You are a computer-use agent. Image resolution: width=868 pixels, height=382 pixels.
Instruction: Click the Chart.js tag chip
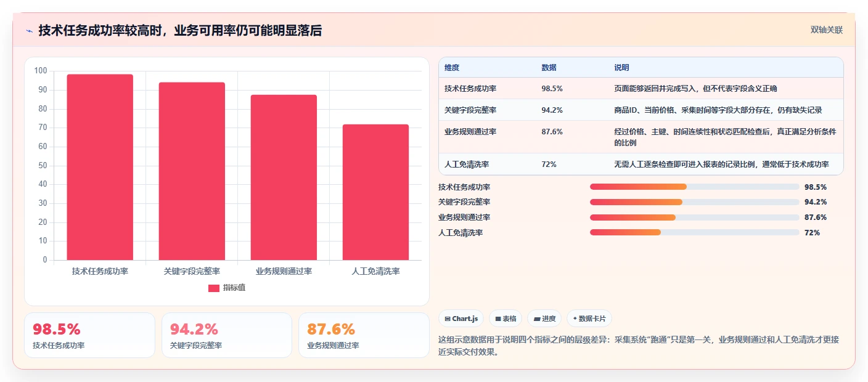click(x=461, y=319)
